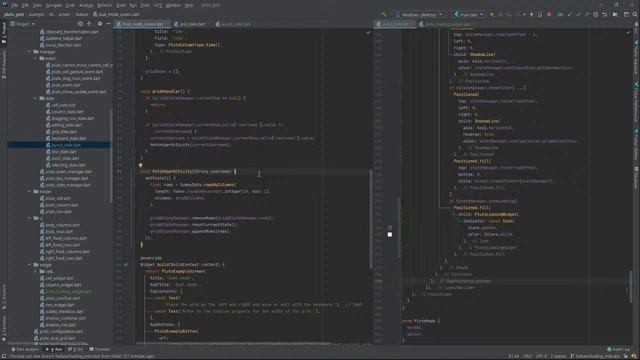The height and width of the screenshot is (360, 640).
Task: Collapse the manager folder in the tree
Action: pyautogui.click(x=29, y=52)
